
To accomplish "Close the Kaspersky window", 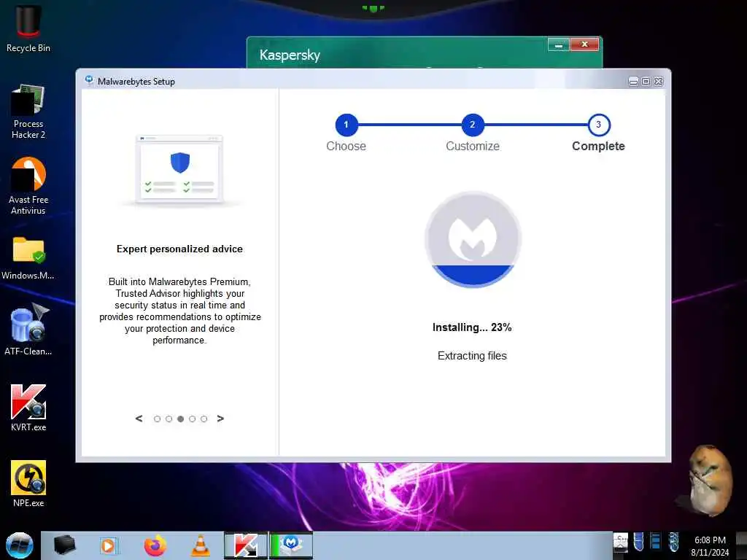I will pos(584,44).
